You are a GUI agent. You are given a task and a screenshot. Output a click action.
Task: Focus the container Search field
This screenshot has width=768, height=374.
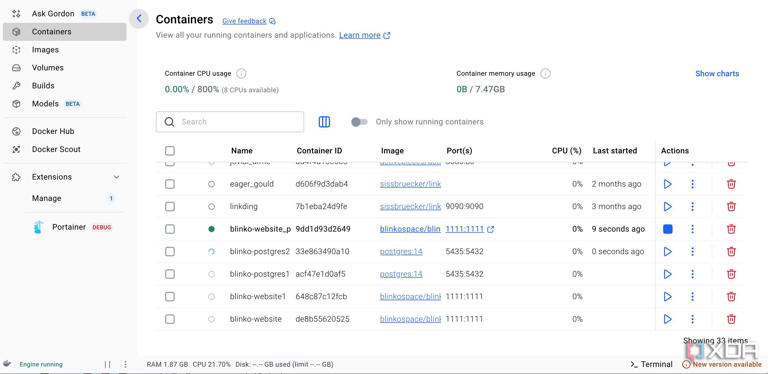coord(230,122)
